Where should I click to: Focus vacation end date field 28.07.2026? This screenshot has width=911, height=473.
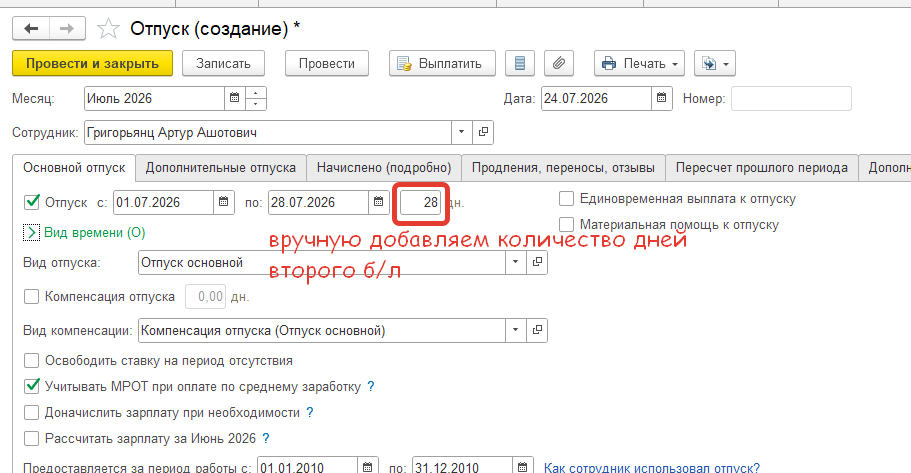point(318,202)
